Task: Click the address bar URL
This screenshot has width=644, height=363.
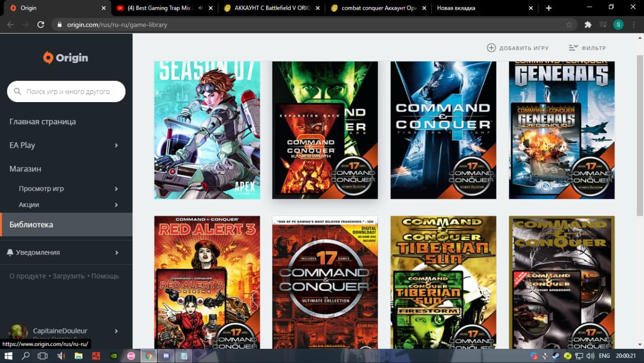Action: [117, 25]
